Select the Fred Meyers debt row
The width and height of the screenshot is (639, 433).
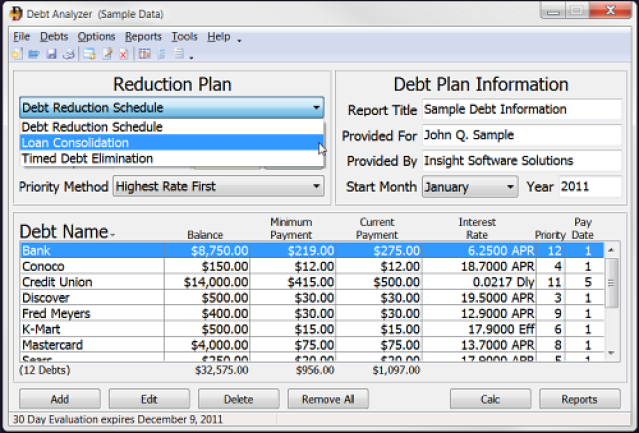click(x=312, y=314)
